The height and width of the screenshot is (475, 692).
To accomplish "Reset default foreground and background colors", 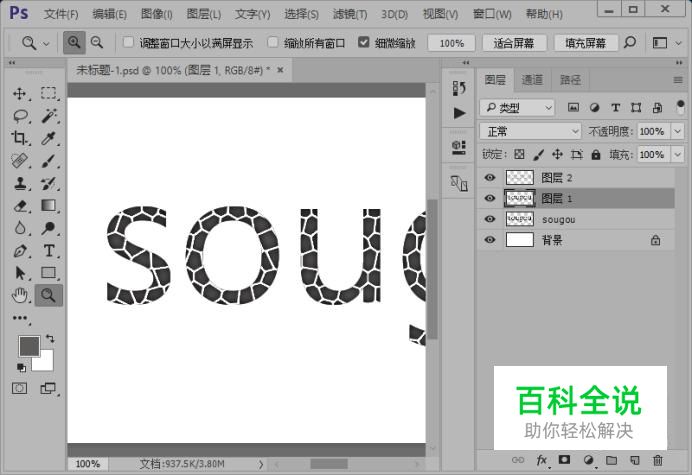I will coord(21,367).
